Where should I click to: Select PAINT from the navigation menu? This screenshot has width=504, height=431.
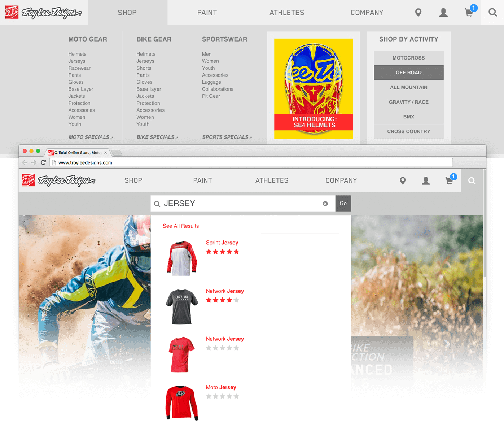tap(202, 180)
